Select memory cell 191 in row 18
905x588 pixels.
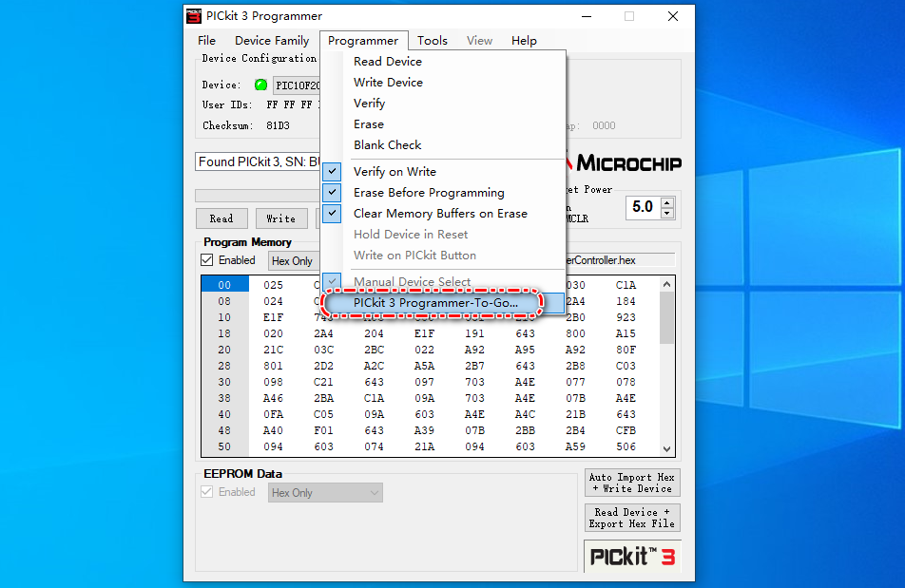point(474,333)
